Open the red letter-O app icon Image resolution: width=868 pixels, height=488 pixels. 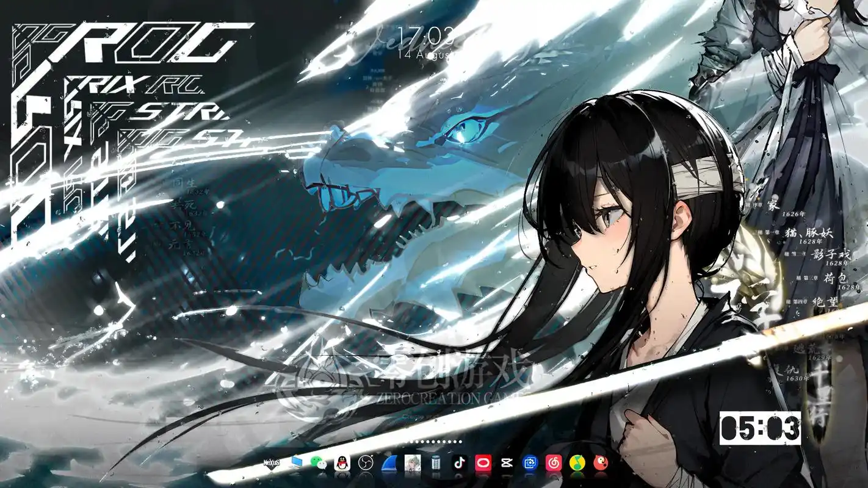483,464
